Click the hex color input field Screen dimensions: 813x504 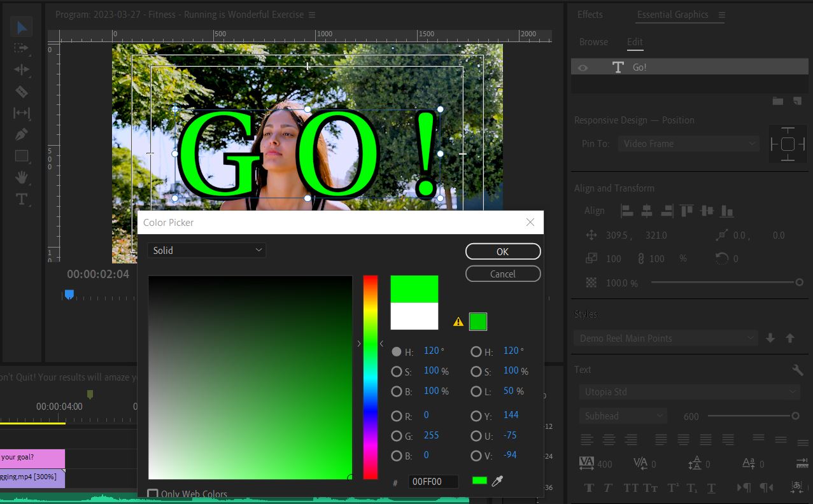433,482
